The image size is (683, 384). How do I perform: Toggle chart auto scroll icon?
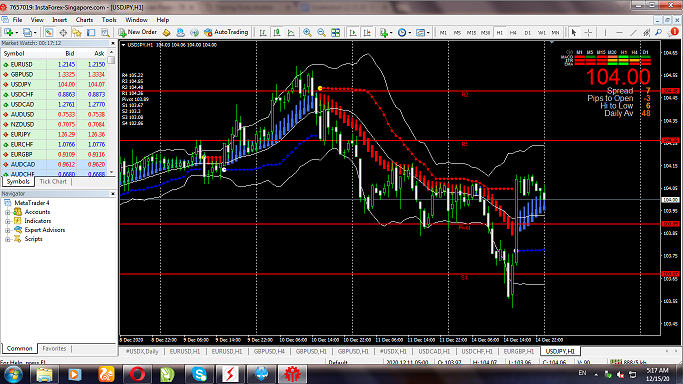353,32
